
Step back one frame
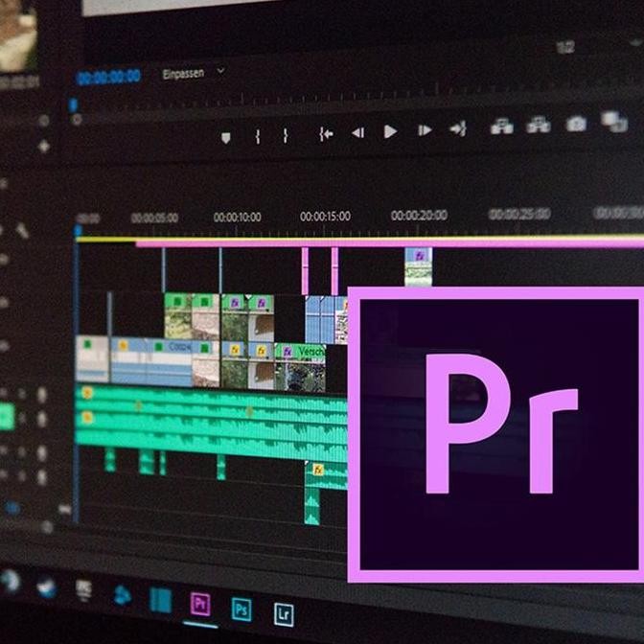coord(357,132)
